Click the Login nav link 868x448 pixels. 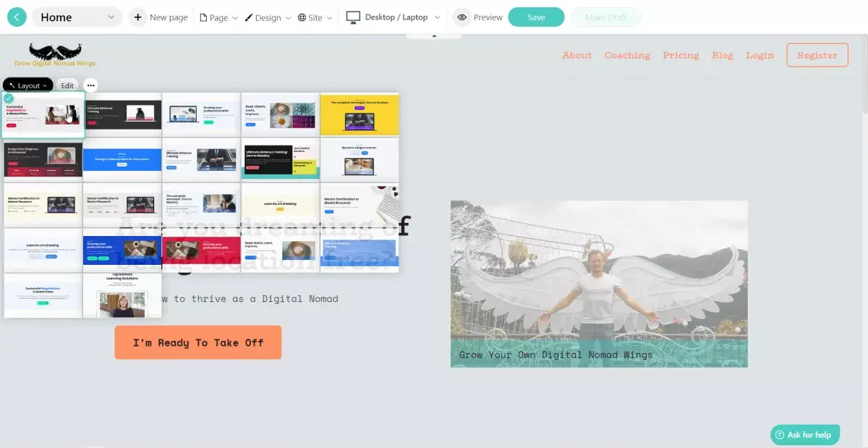[x=759, y=55]
